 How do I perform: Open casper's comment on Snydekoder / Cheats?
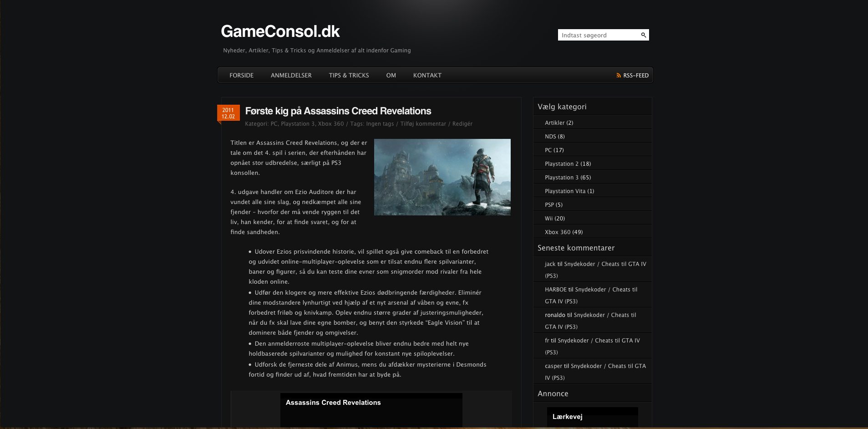595,372
